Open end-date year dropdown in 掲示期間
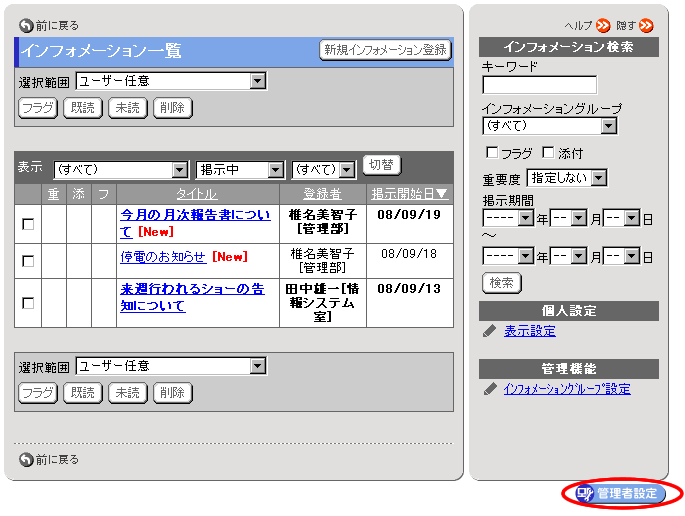The image size is (685, 516). click(x=509, y=256)
